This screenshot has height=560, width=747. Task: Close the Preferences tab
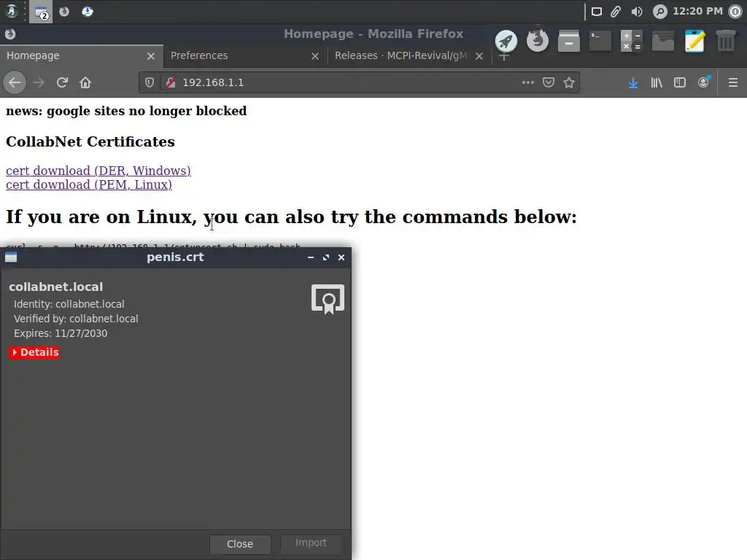(315, 56)
